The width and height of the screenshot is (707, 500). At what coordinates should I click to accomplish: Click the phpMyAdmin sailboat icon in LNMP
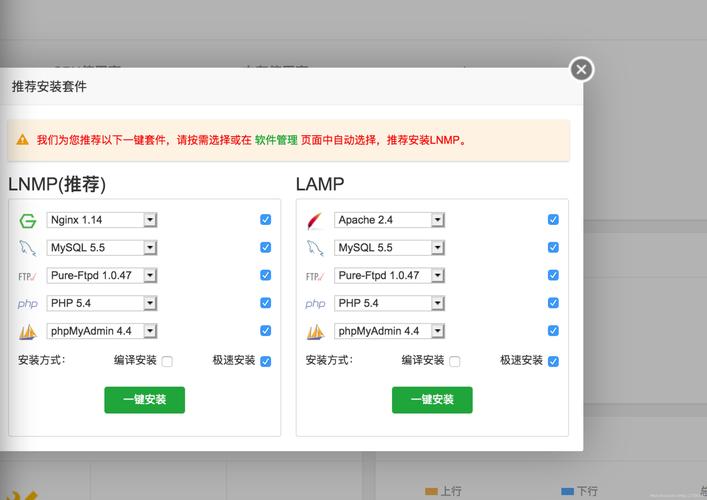pyautogui.click(x=28, y=332)
